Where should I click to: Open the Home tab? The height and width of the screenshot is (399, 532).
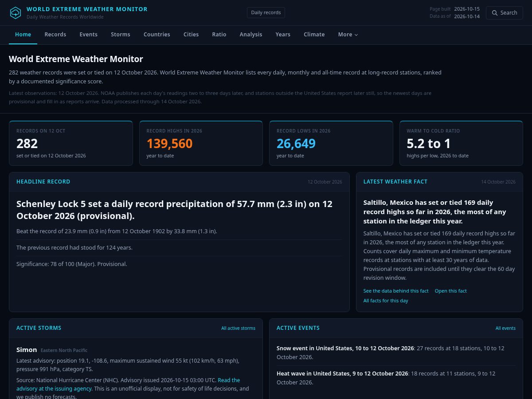coord(23,35)
